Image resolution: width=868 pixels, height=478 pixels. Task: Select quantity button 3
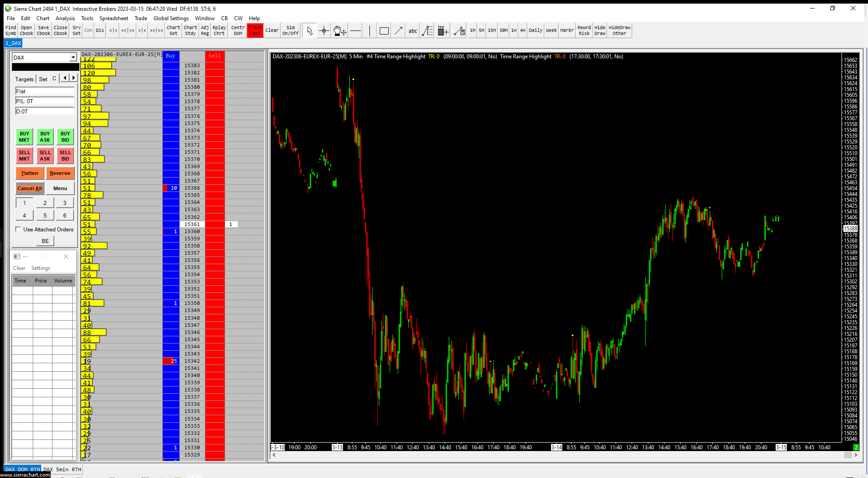coord(65,203)
